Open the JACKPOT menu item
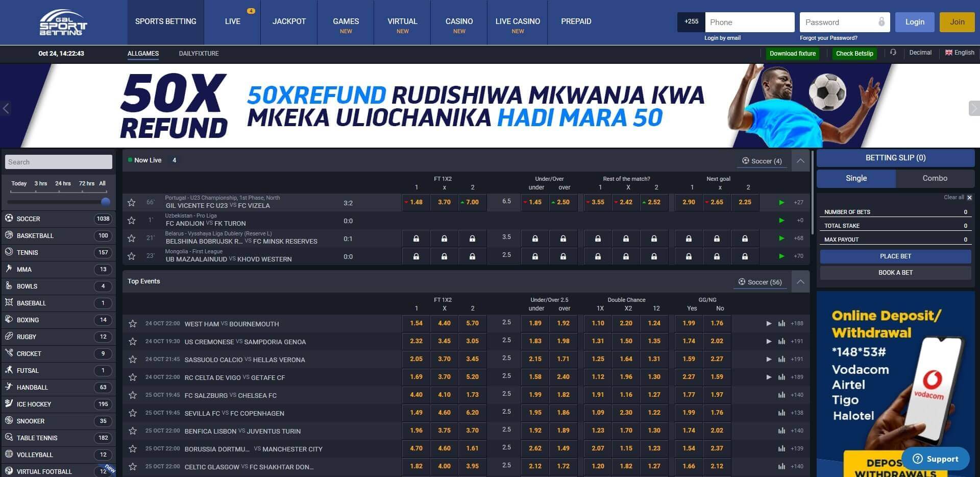This screenshot has width=980, height=477. [x=289, y=21]
